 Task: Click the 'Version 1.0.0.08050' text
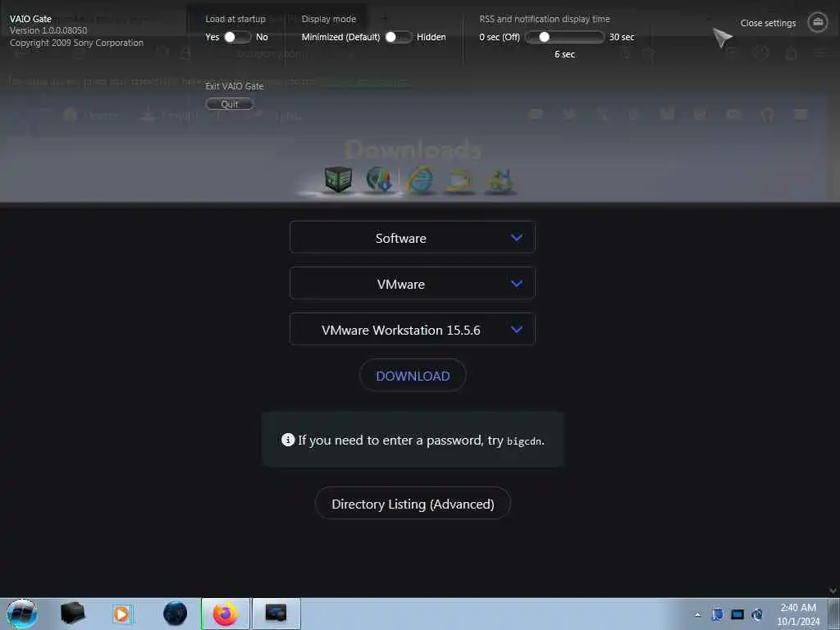pyautogui.click(x=48, y=30)
